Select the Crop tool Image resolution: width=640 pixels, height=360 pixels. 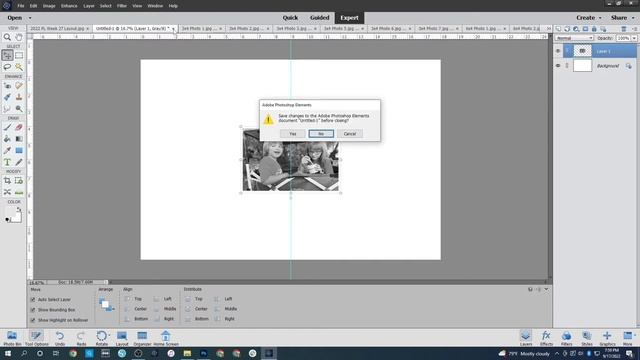click(x=7, y=180)
